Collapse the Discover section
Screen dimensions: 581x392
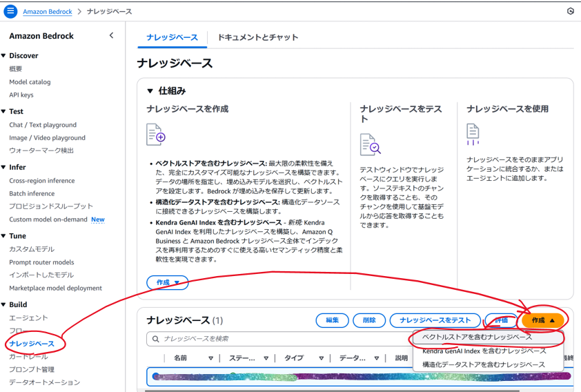coord(3,56)
